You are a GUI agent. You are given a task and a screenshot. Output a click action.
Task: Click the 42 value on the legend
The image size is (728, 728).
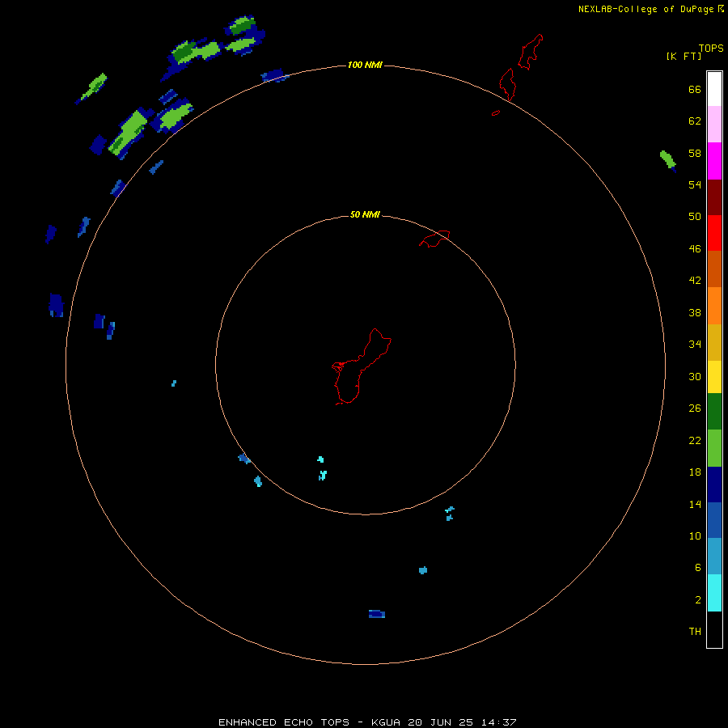pyautogui.click(x=695, y=281)
